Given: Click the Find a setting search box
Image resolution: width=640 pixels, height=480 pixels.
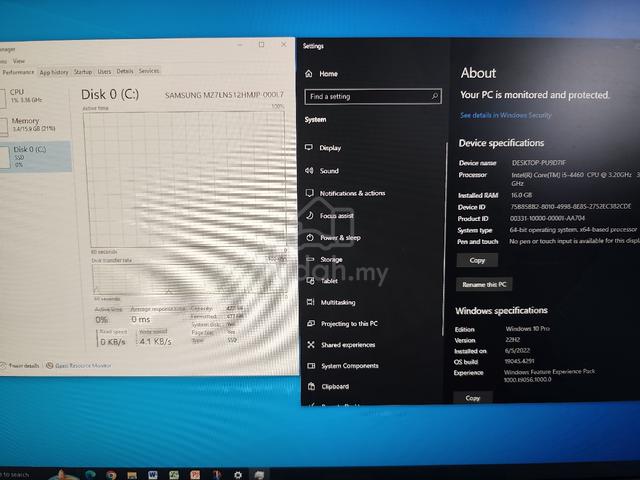Looking at the screenshot, I should pos(373,97).
